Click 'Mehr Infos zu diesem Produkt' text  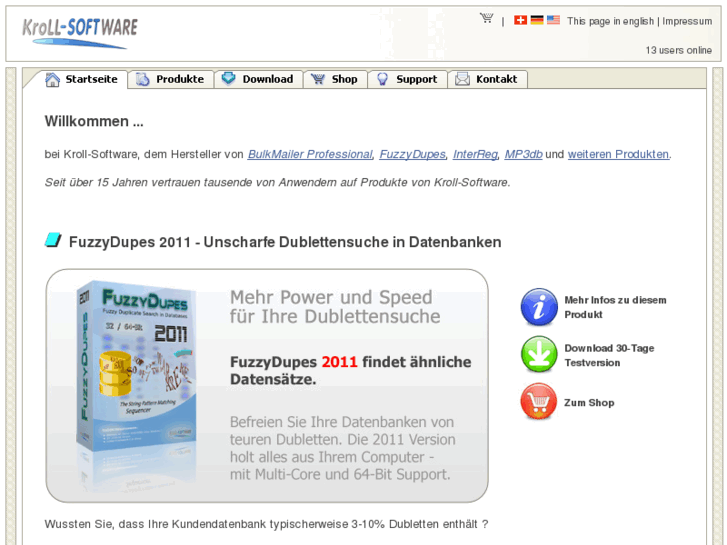[x=615, y=307]
